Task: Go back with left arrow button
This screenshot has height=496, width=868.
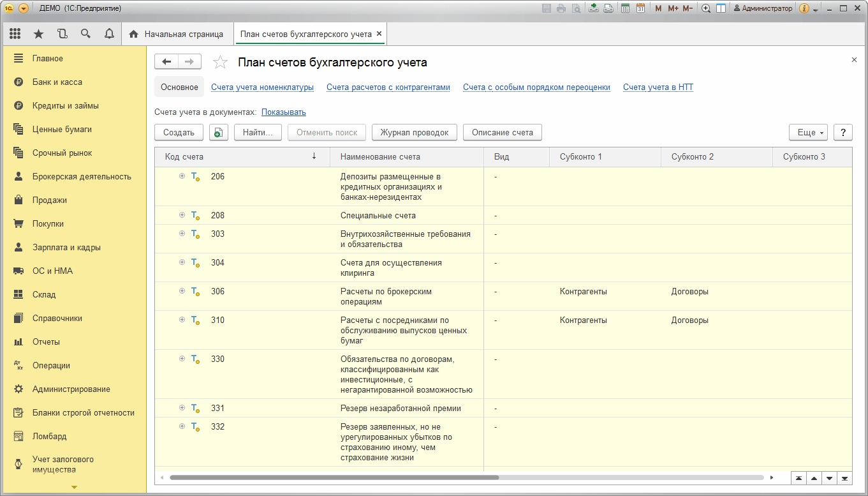Action: 166,61
